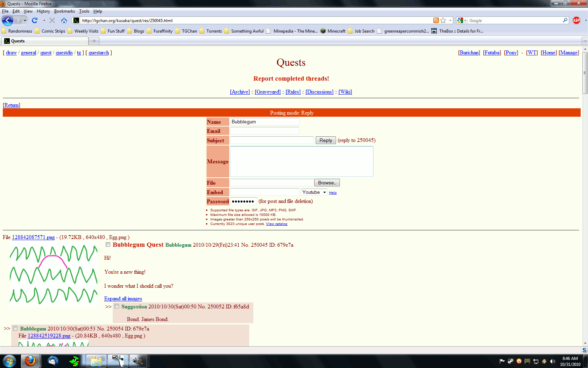The image size is (588, 368).
Task: Open the Bookmarks menu
Action: click(64, 11)
